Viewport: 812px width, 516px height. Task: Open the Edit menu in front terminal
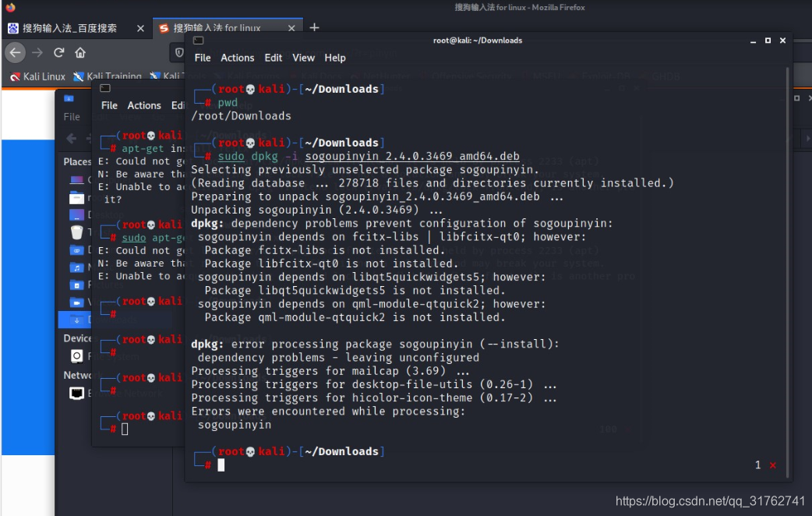click(273, 58)
